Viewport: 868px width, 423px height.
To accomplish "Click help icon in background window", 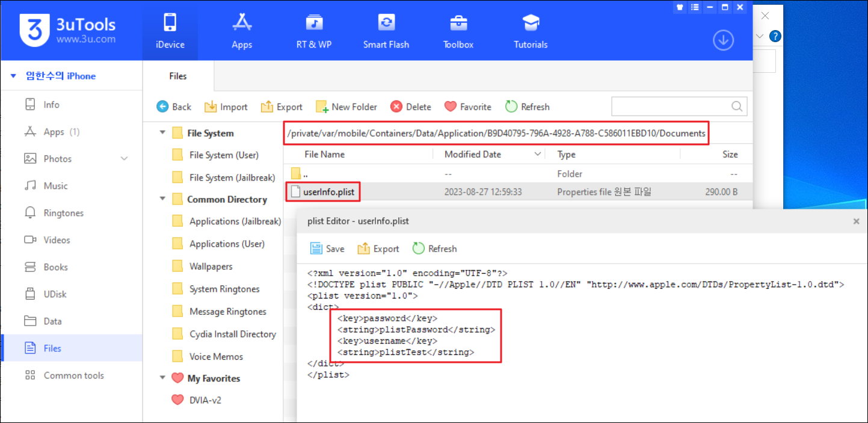I will click(x=776, y=36).
